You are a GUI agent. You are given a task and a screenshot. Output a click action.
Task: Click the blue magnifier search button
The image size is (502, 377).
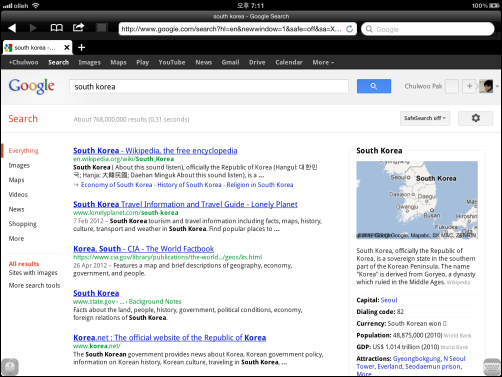click(x=374, y=86)
